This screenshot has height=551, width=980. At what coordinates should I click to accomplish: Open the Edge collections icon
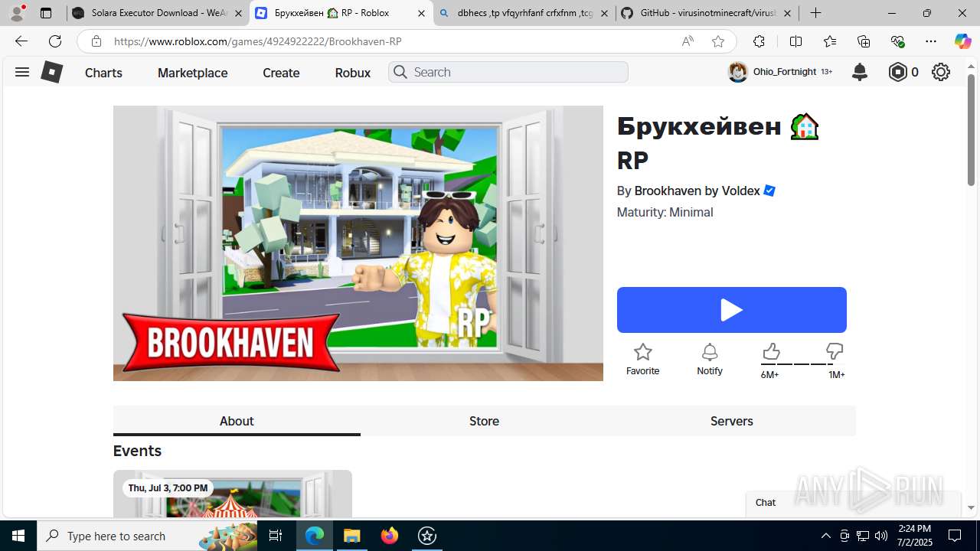864,41
